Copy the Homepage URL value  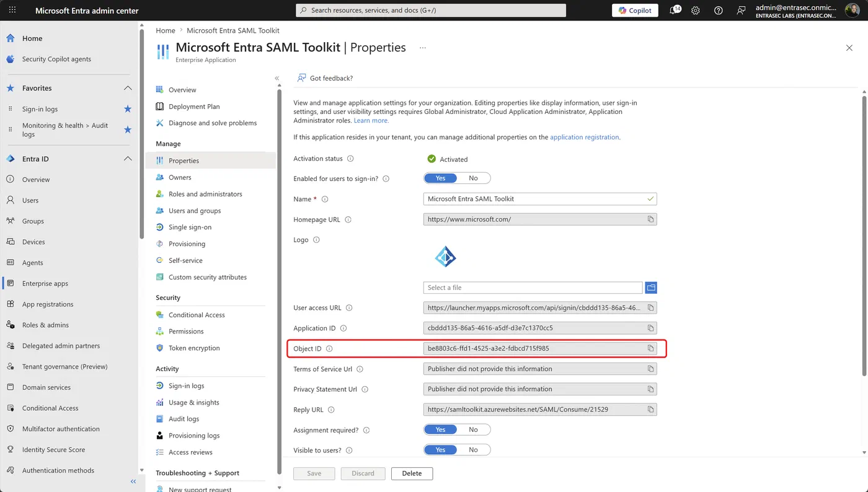(650, 219)
